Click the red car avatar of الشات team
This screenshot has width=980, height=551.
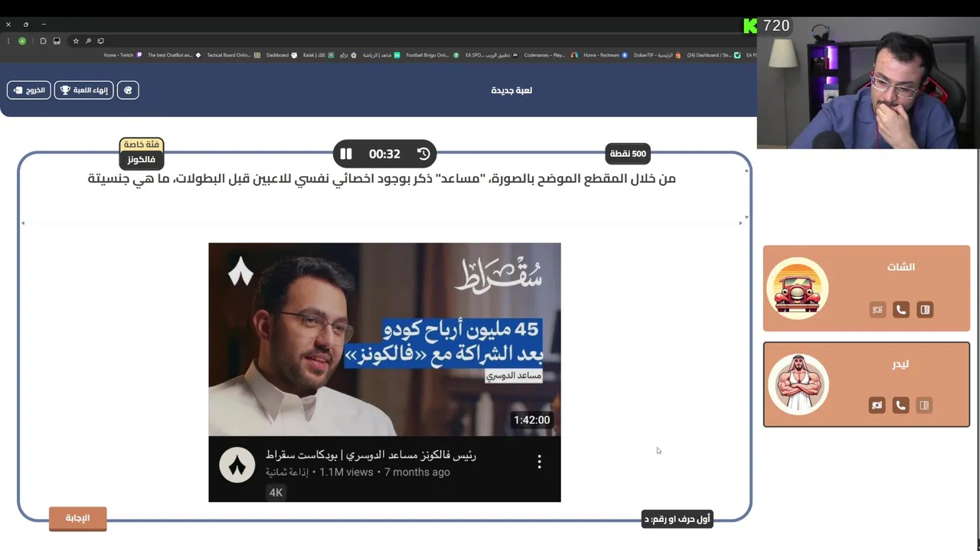point(798,289)
